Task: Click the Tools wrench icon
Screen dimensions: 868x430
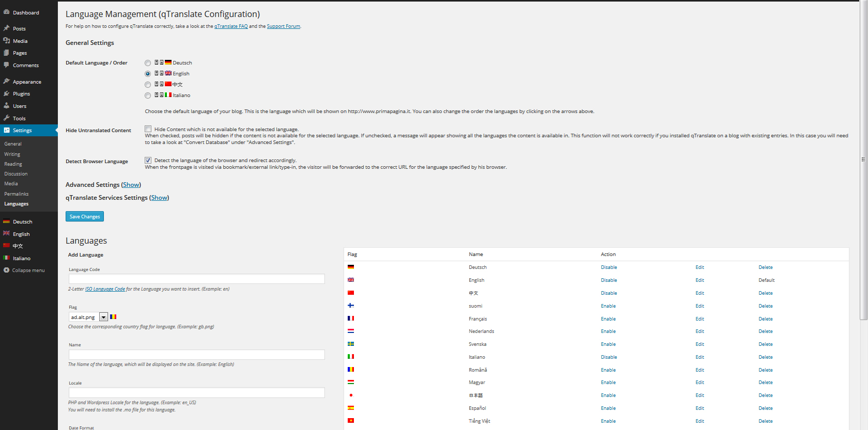Action: click(7, 118)
